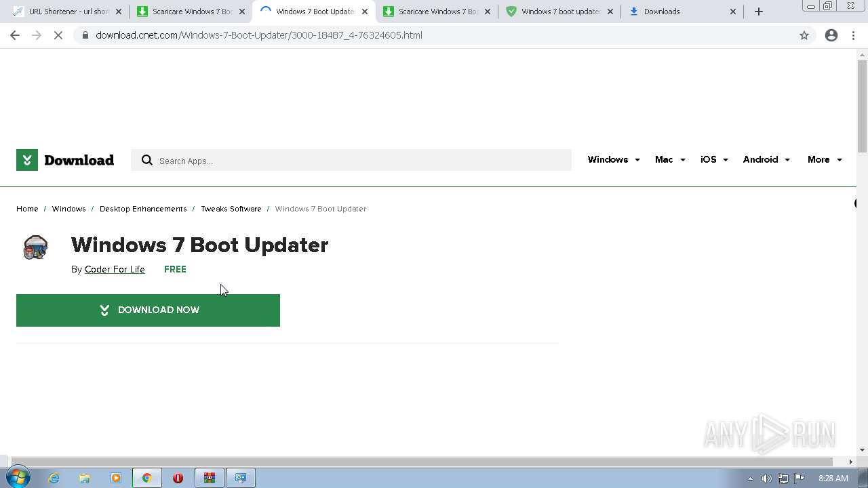Image resolution: width=868 pixels, height=488 pixels.
Task: Open the Chrome profile account icon
Action: (x=831, y=35)
